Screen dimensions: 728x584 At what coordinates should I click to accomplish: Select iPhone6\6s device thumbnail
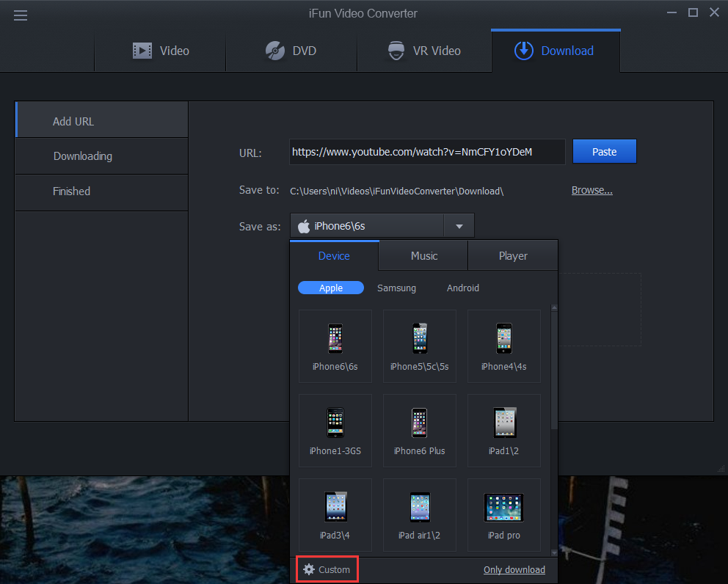(335, 346)
